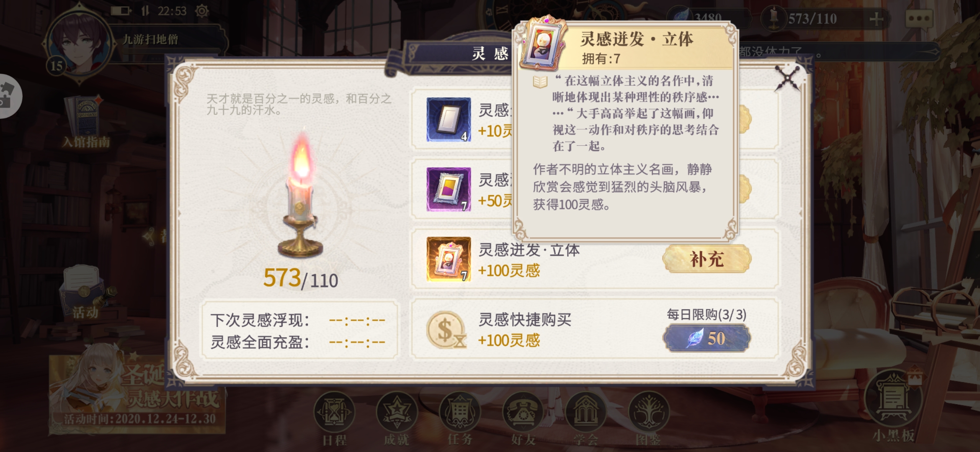This screenshot has height=452, width=980.
Task: Open the 好友 friends telephone icon
Action: coord(523,413)
